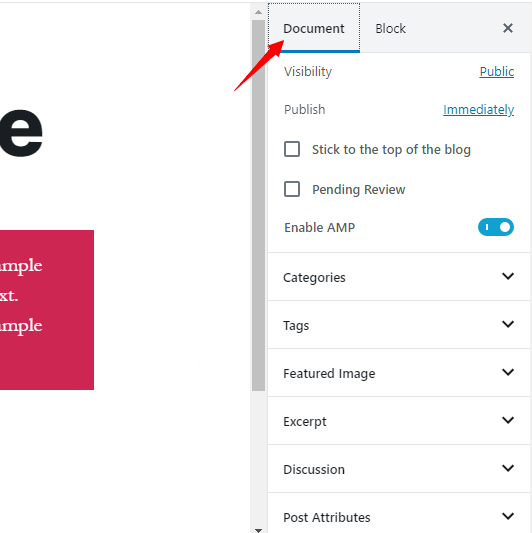532x533 pixels.
Task: Click the crimson colored block in editor
Action: 47,310
